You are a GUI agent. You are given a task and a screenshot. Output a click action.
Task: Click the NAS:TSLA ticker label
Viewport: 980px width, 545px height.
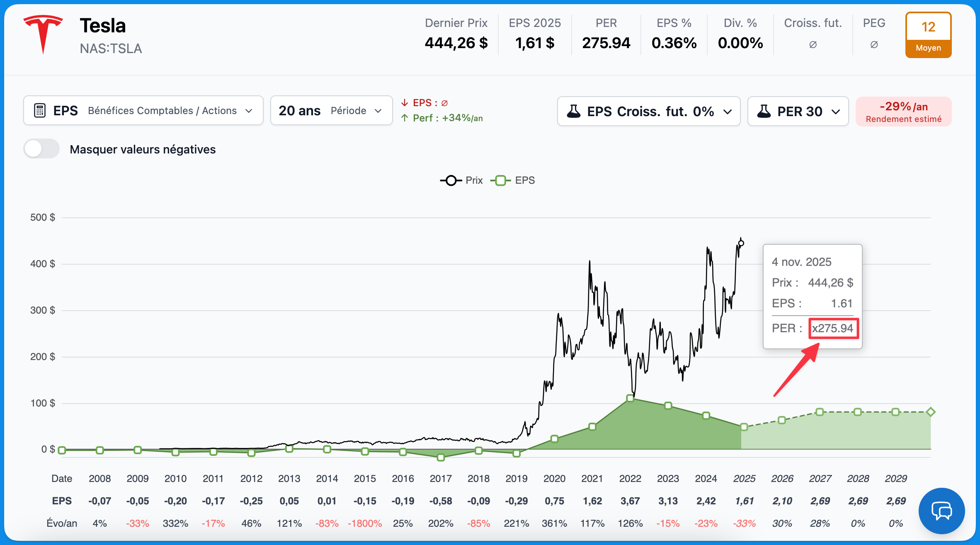tap(111, 49)
